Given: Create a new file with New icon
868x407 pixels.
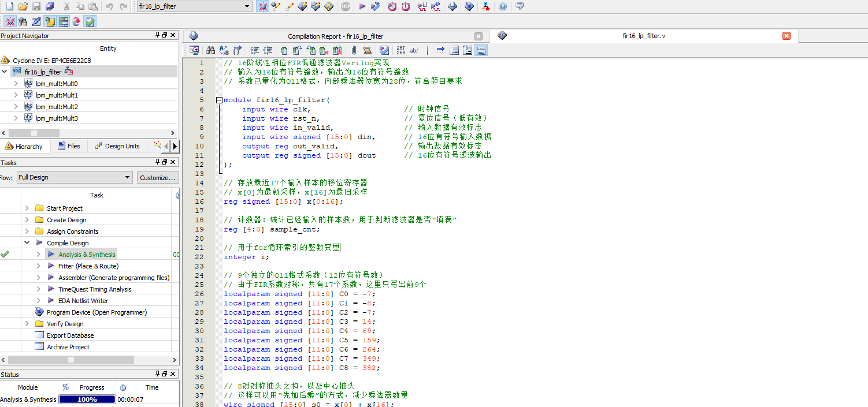Looking at the screenshot, I should [x=10, y=6].
